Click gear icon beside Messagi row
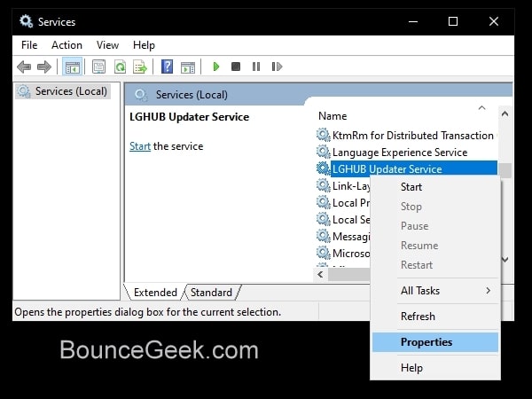 pyautogui.click(x=324, y=236)
